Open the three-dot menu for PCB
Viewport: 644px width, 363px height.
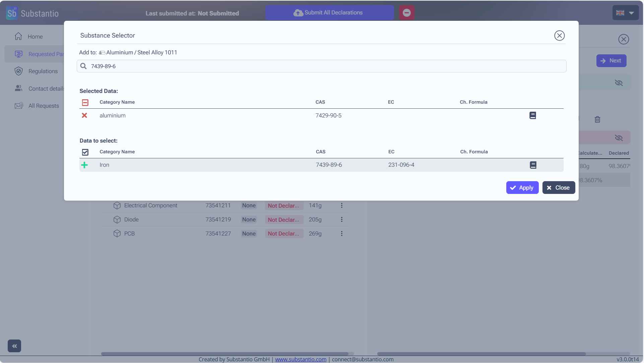(341, 234)
